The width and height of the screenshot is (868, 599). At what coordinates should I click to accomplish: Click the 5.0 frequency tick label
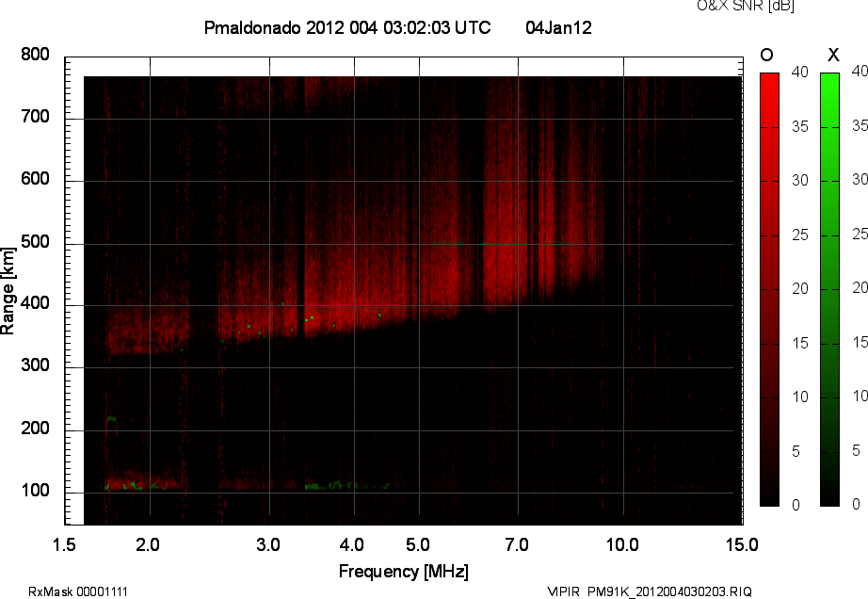click(x=418, y=544)
